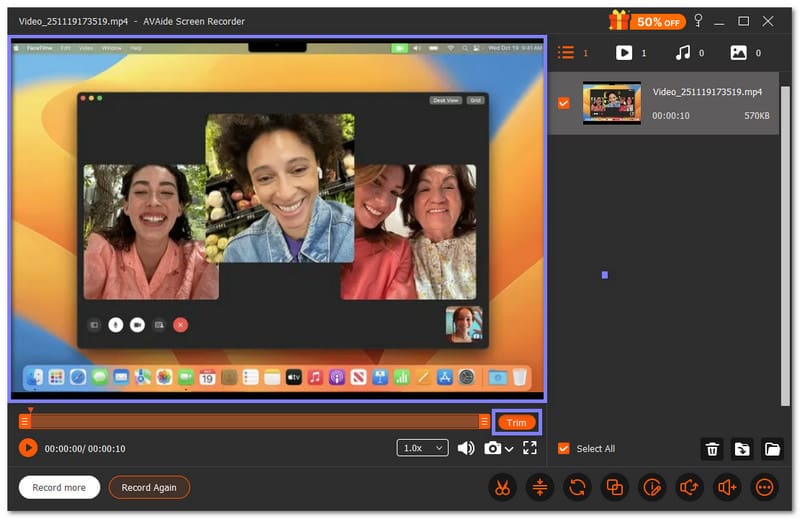Open the file converter tool

577,488
